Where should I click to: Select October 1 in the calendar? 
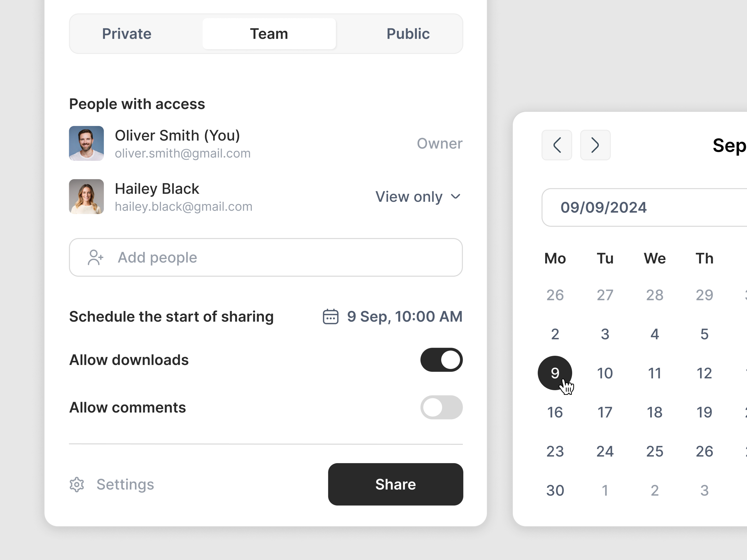point(605,490)
